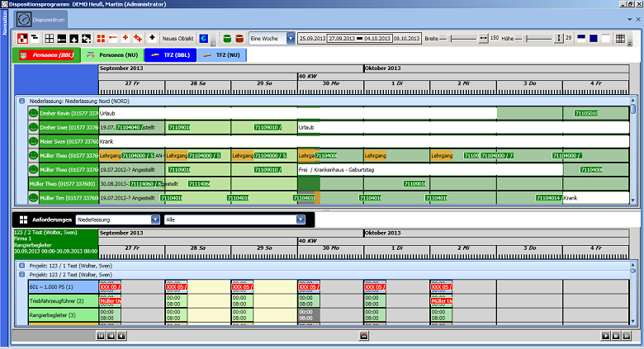Screen dimensions: 644x349
Task: Click the height reset button beside value 29
Action: pos(559,38)
